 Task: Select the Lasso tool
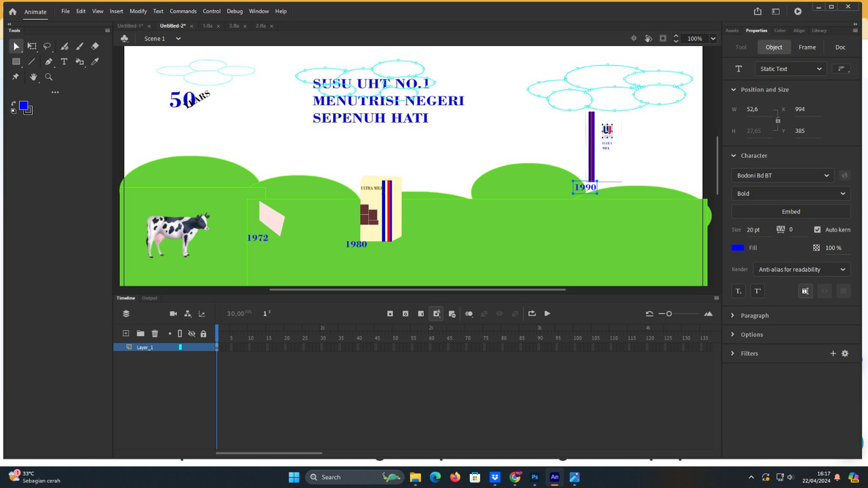pyautogui.click(x=47, y=47)
